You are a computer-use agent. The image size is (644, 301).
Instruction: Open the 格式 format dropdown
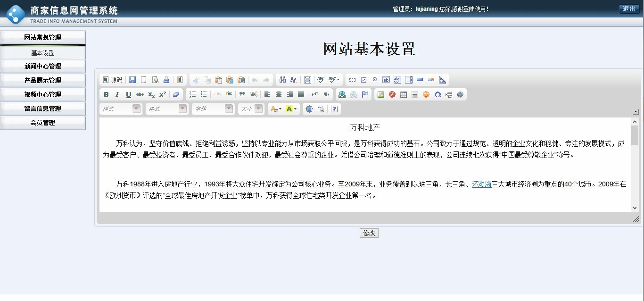(x=166, y=109)
